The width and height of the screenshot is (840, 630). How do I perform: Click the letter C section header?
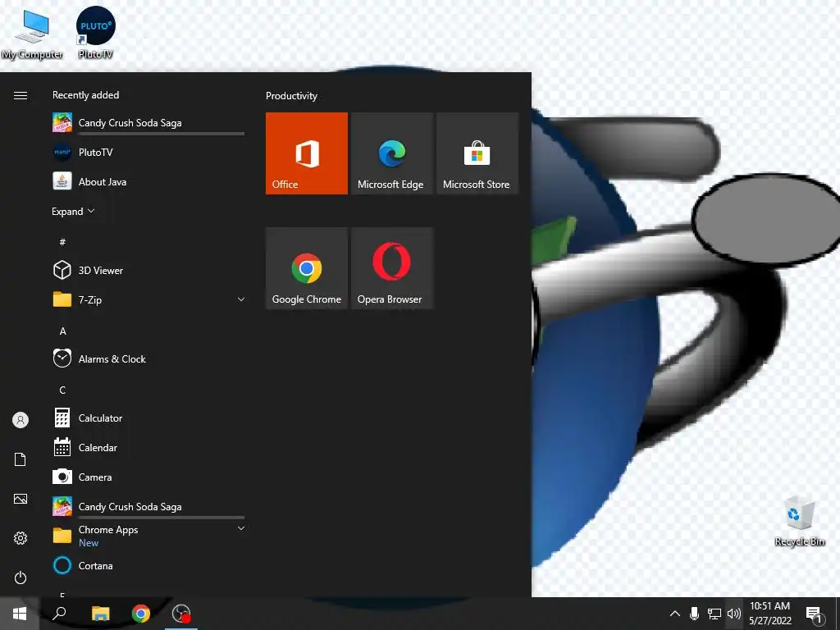[62, 390]
